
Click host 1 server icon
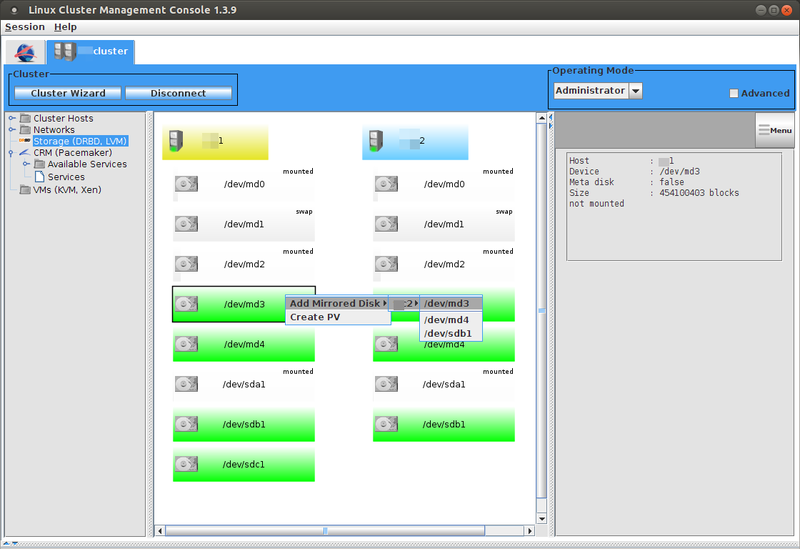(x=176, y=141)
